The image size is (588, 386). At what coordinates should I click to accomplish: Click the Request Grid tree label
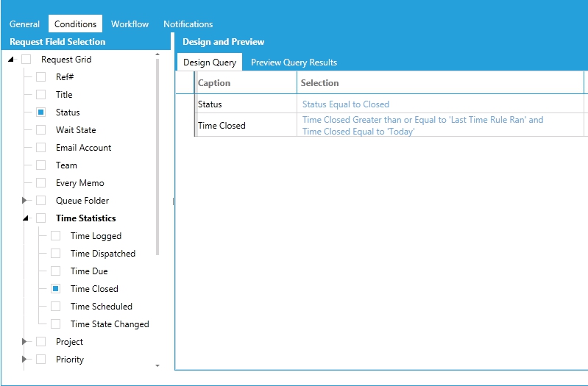(x=66, y=60)
